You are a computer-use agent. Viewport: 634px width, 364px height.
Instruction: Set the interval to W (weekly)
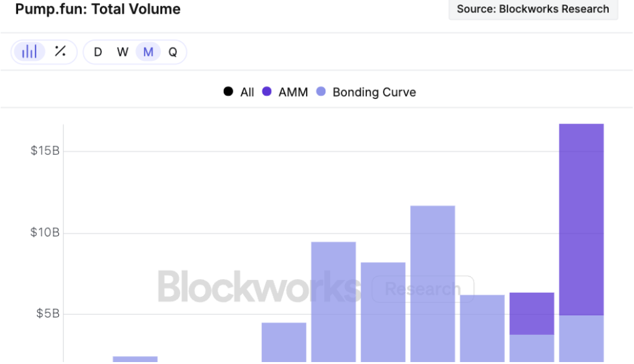tap(123, 52)
